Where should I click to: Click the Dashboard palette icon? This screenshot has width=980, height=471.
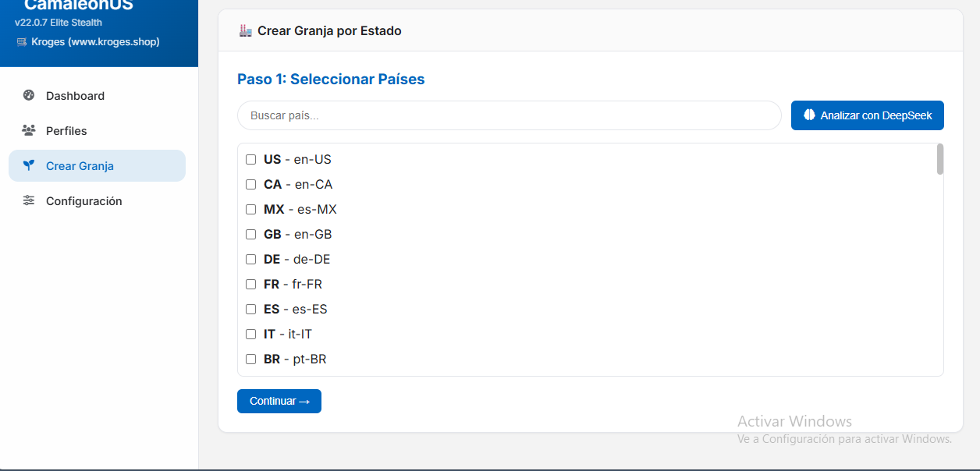tap(29, 96)
